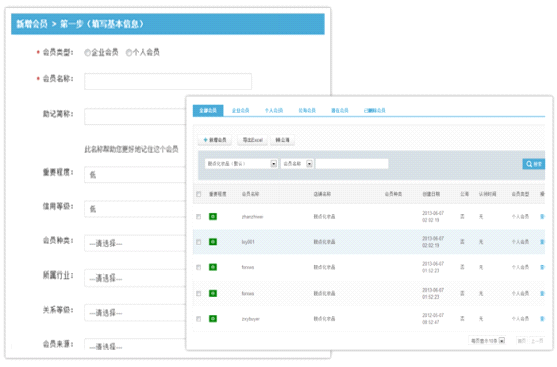Click the 导出Excel button
The height and width of the screenshot is (367, 557).
(x=253, y=140)
